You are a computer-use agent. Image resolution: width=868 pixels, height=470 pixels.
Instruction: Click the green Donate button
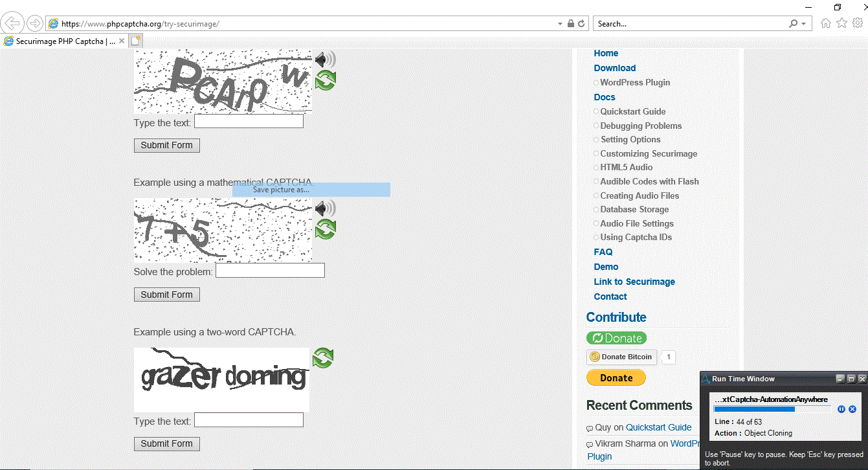616,338
